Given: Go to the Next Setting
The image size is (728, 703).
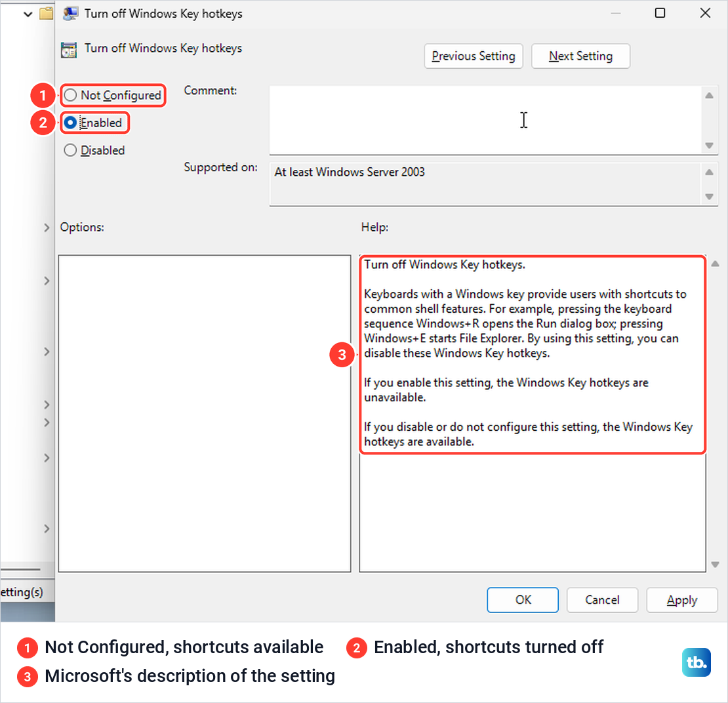Looking at the screenshot, I should [x=580, y=56].
